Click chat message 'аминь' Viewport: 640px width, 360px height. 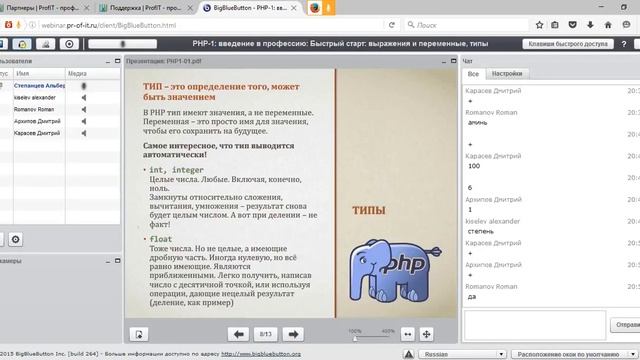(478, 122)
